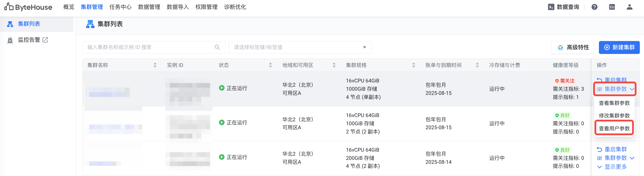Sort the table by 集群名称
Image resolution: width=644 pixels, height=176 pixels.
[155, 65]
